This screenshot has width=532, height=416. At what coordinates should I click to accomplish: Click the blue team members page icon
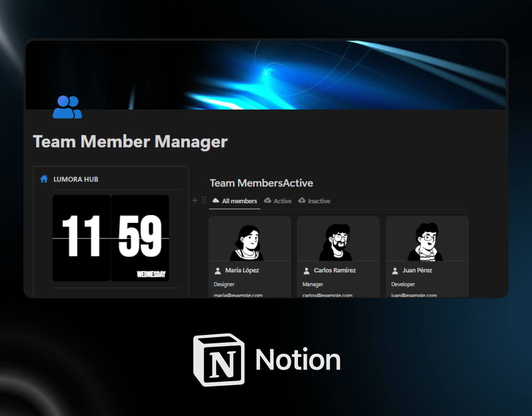(x=67, y=107)
